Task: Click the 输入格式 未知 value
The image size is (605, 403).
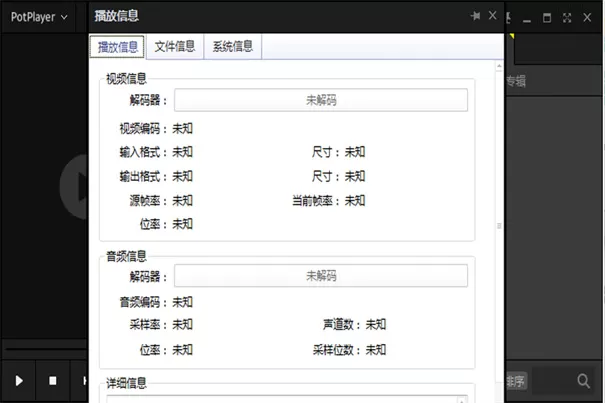Action: coord(182,152)
